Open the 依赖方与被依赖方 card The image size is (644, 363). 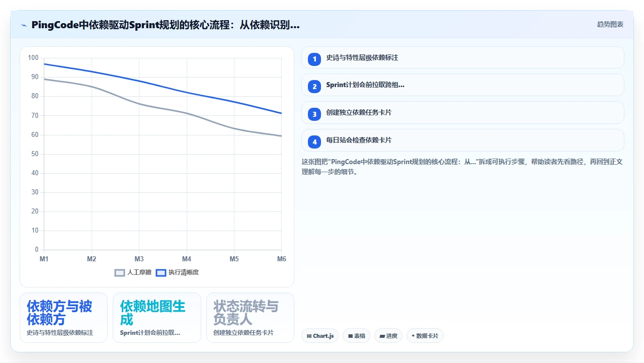(x=63, y=318)
